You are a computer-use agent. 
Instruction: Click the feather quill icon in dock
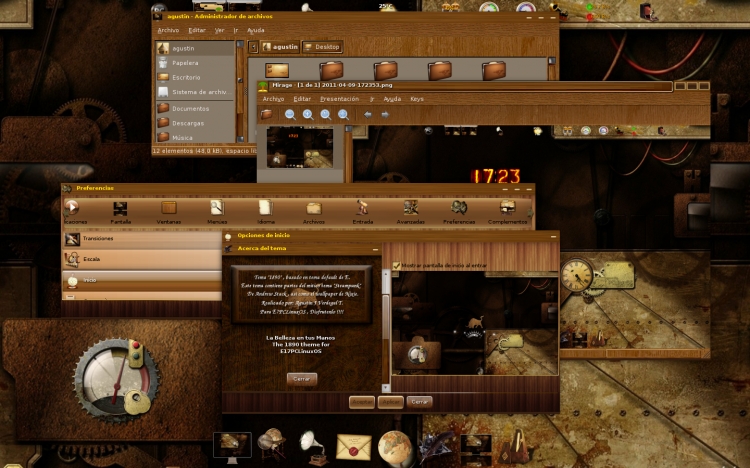436,447
